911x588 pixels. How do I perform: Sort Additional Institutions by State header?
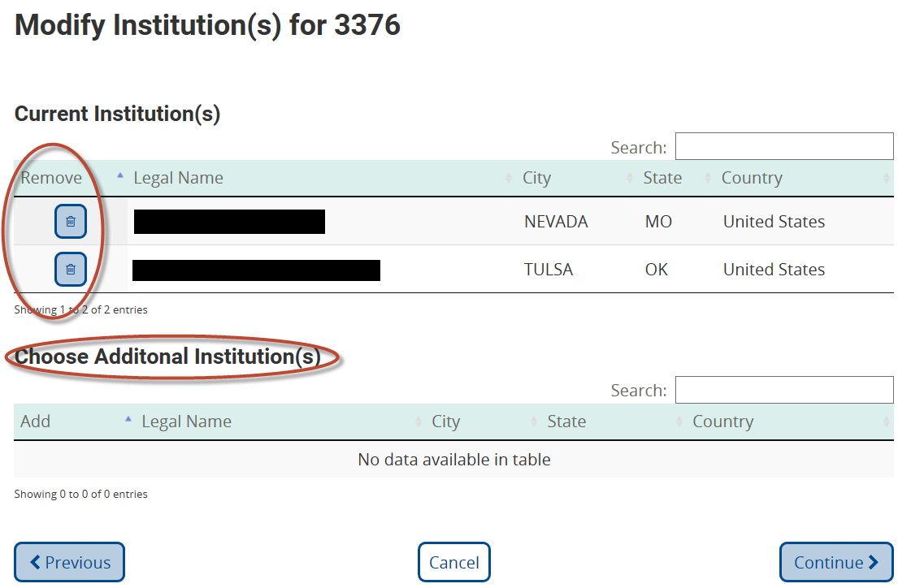[x=566, y=422]
